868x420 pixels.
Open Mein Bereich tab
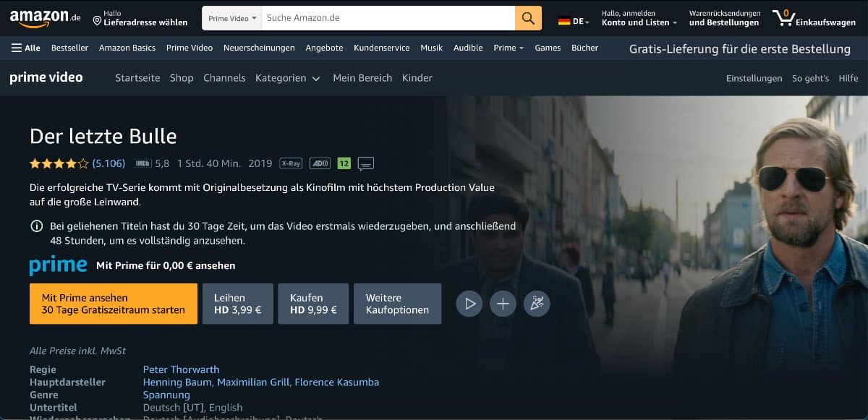[x=362, y=78]
